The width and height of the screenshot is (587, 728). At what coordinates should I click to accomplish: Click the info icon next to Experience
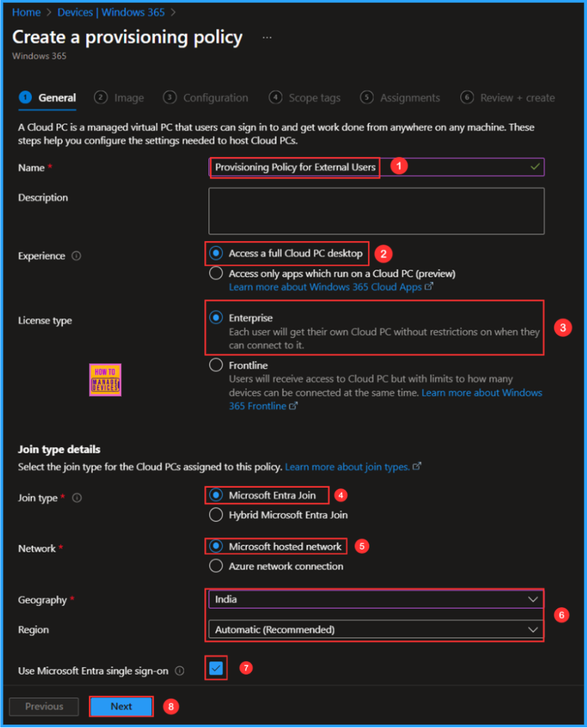77,255
